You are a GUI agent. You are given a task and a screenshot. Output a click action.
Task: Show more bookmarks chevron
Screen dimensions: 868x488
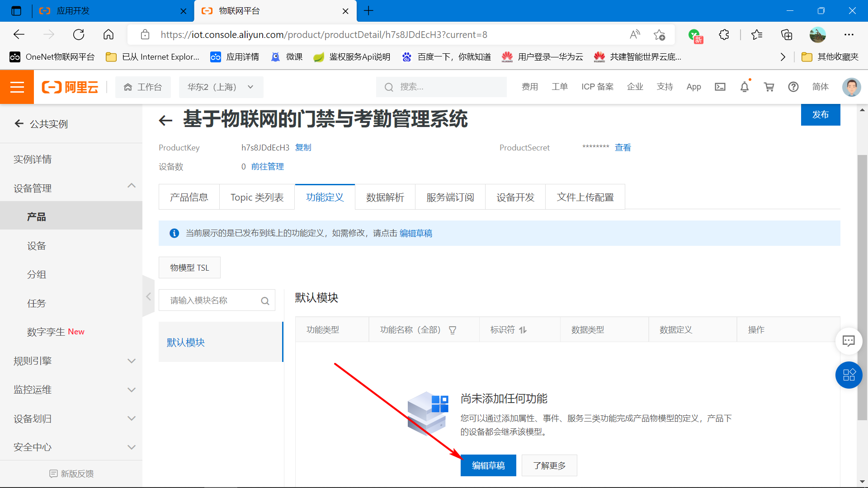783,57
